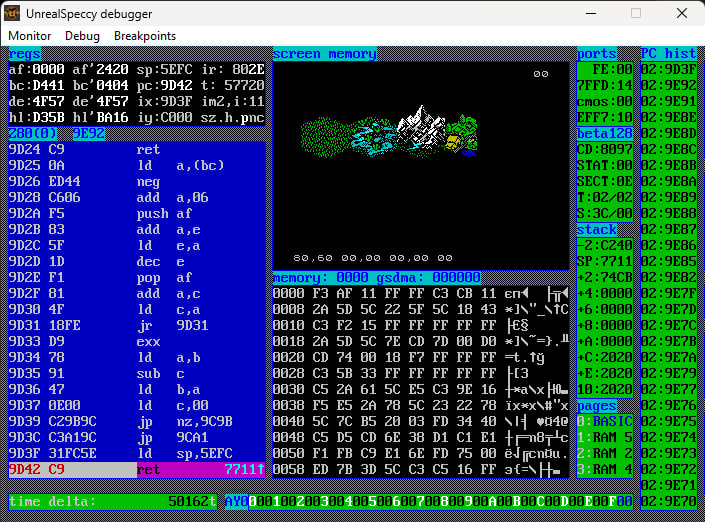This screenshot has height=522, width=705.
Task: Click highlighted current line 9D42 ret
Action: point(137,470)
